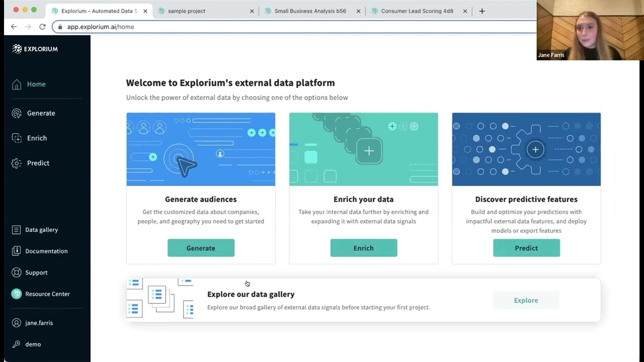Screen dimensions: 644x362
Task: Click the Home label in sidebar
Action: (36, 84)
